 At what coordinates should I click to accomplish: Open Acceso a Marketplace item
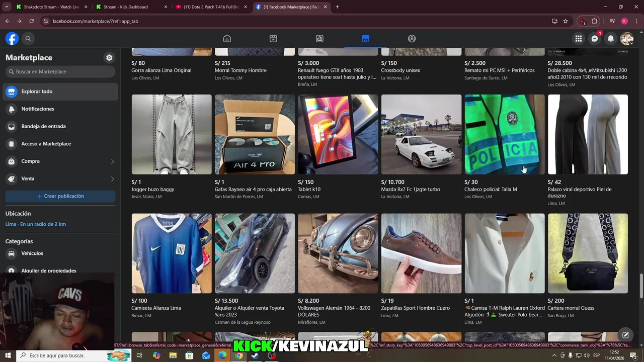[x=60, y=144]
